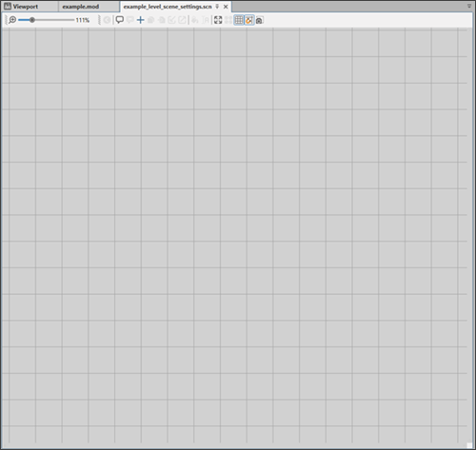Image resolution: width=476 pixels, height=450 pixels.
Task: Click the resize corner of the canvas
Action: pos(469,445)
